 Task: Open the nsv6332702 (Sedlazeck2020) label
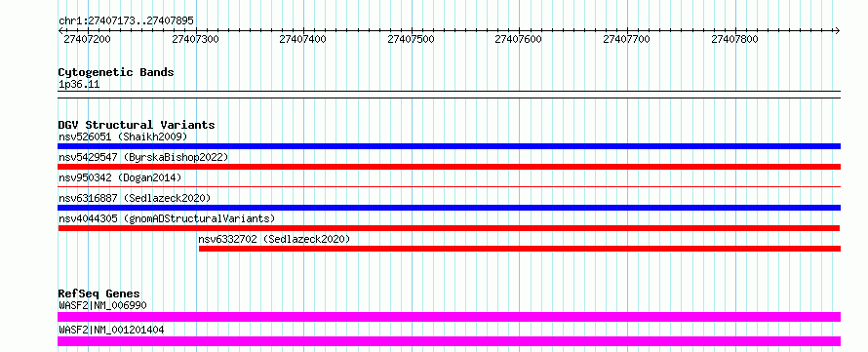tap(275, 239)
